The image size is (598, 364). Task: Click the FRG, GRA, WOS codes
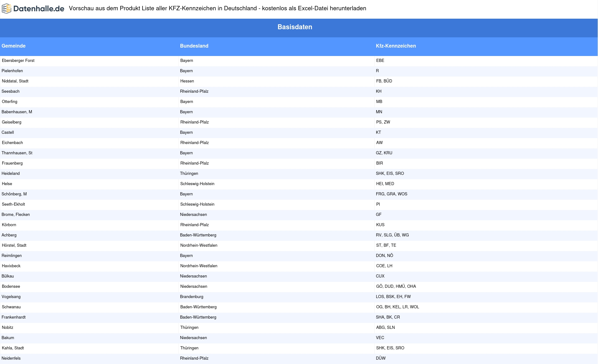(x=392, y=194)
